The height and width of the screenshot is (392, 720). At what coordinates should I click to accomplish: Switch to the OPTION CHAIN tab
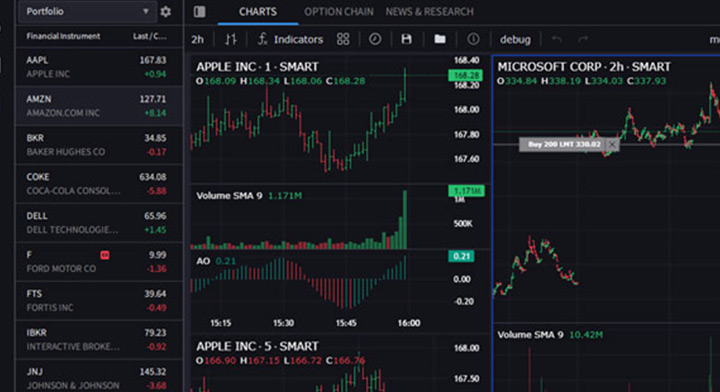pos(339,12)
